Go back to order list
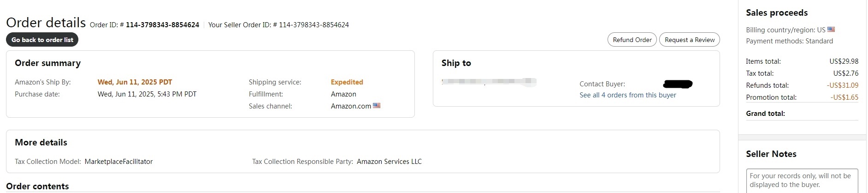Image resolution: width=868 pixels, height=193 pixels. 42,40
